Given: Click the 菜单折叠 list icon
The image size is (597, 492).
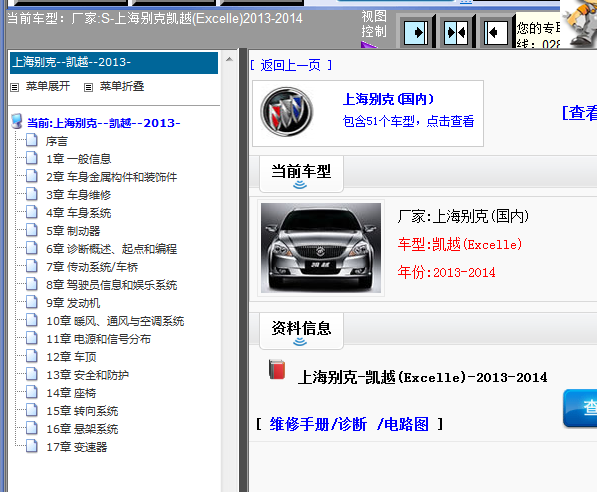Looking at the screenshot, I should tap(88, 88).
